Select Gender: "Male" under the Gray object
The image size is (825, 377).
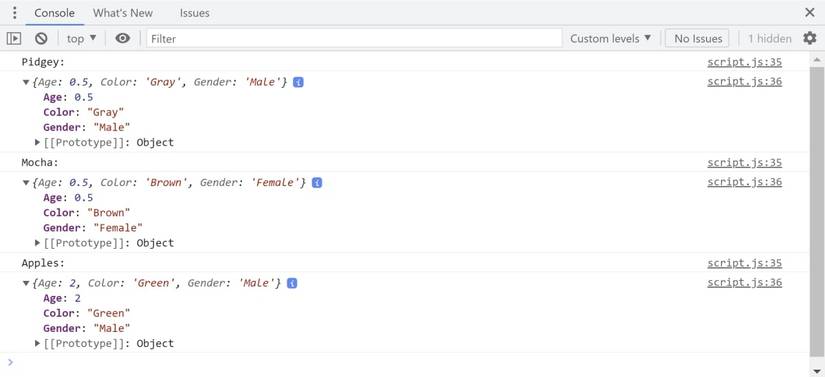click(x=87, y=127)
